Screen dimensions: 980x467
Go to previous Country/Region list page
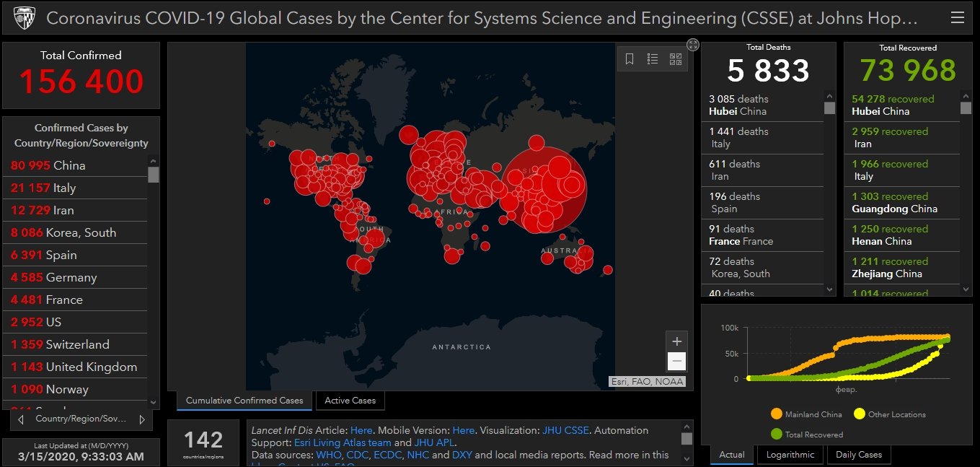[x=21, y=419]
